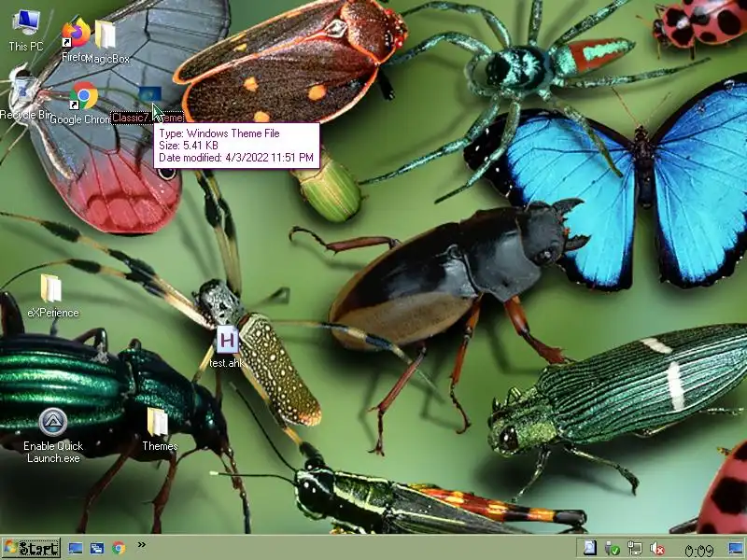Viewport: 747px width, 560px height.
Task: Open the network tray icon
Action: (x=635, y=549)
